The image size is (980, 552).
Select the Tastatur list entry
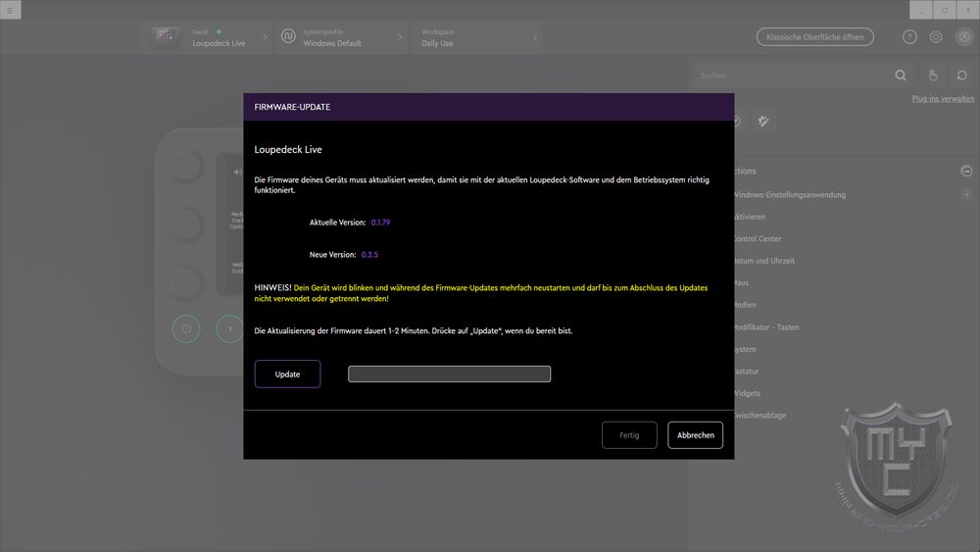[x=746, y=372]
